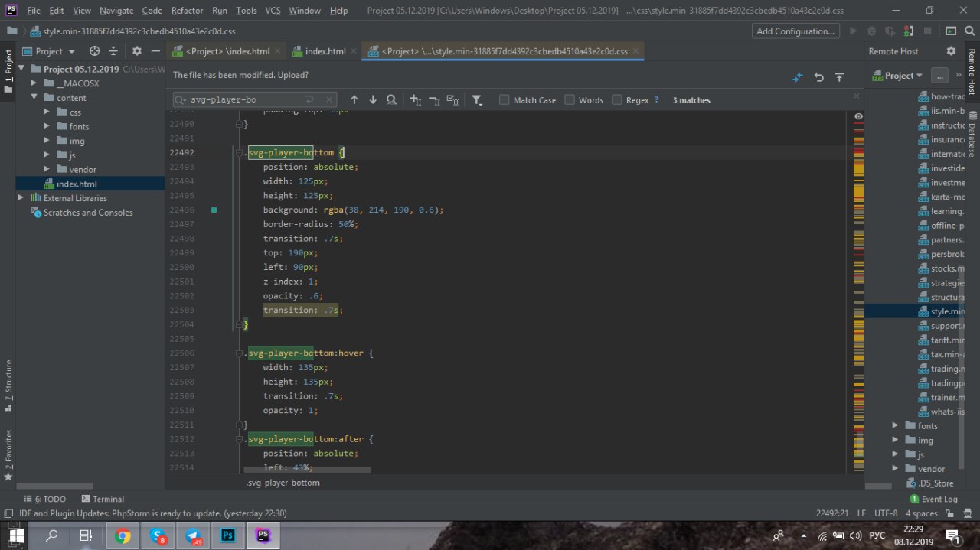Expand External Libraries node

[x=21, y=198]
